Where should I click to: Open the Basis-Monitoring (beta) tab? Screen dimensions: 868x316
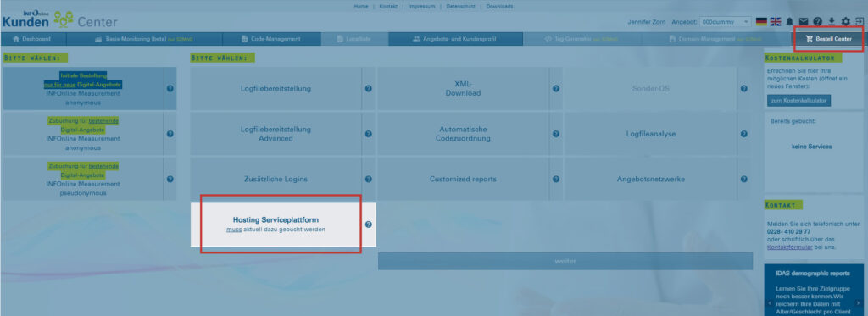click(x=144, y=39)
